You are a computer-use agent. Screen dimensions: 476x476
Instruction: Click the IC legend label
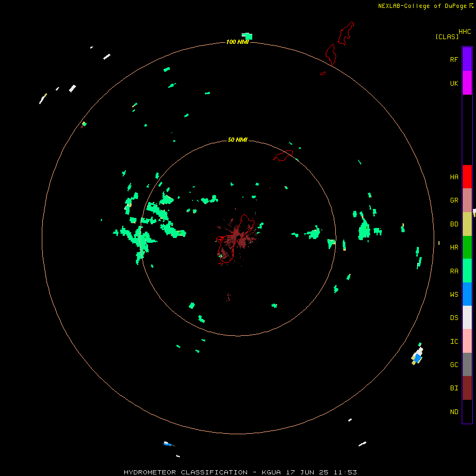(454, 341)
